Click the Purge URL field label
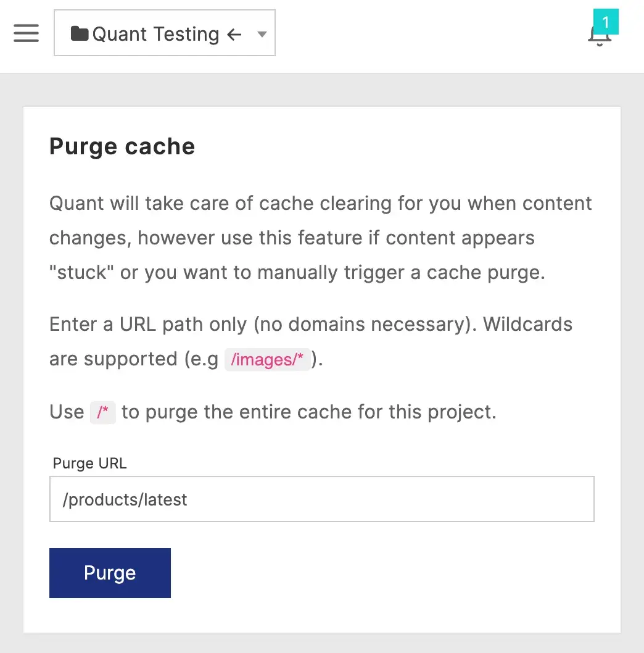The height and width of the screenshot is (653, 644). click(x=89, y=463)
